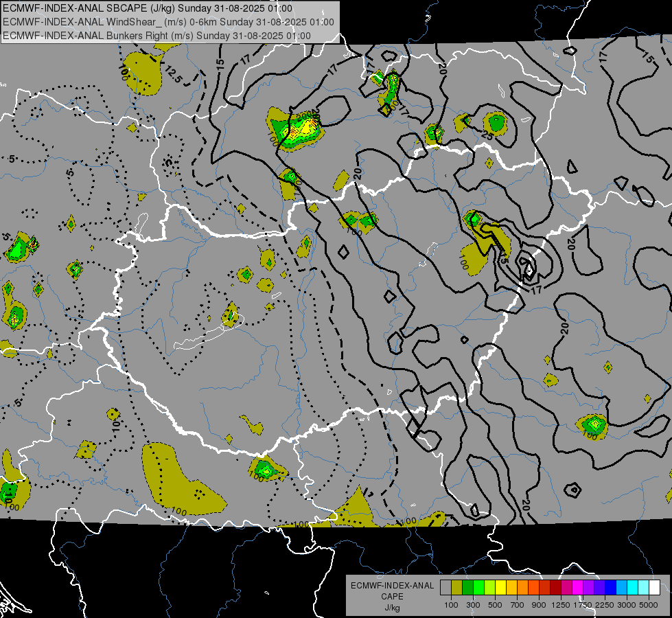Screen dimensions: 672x618
Task: Click the purple swatch after 1750
Action: [x=588, y=587]
